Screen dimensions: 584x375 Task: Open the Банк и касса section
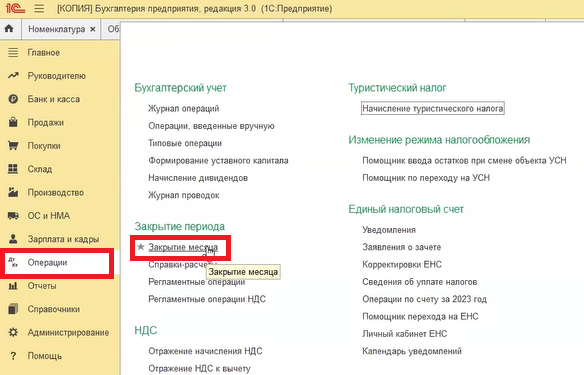click(54, 99)
